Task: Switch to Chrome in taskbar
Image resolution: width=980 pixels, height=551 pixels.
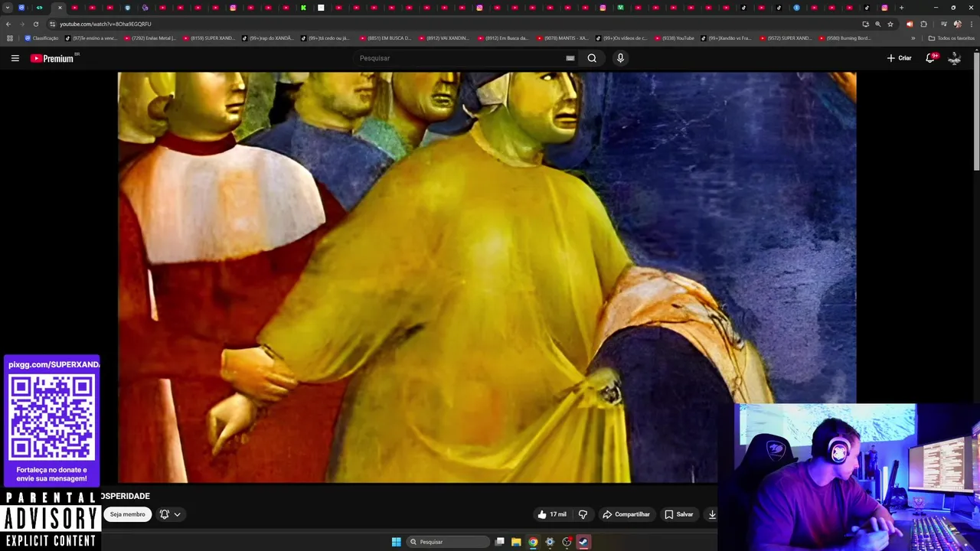Action: tap(533, 542)
